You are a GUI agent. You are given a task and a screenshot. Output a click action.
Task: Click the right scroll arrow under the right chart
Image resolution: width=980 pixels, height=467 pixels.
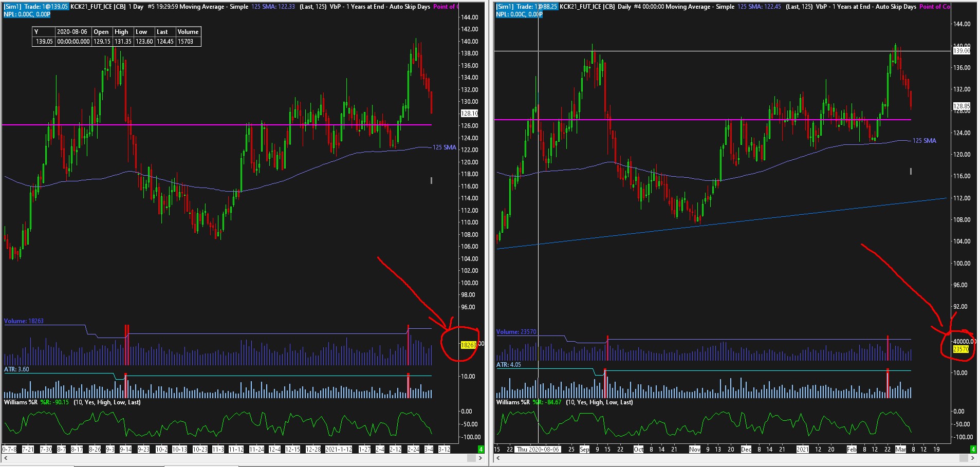tap(973, 458)
